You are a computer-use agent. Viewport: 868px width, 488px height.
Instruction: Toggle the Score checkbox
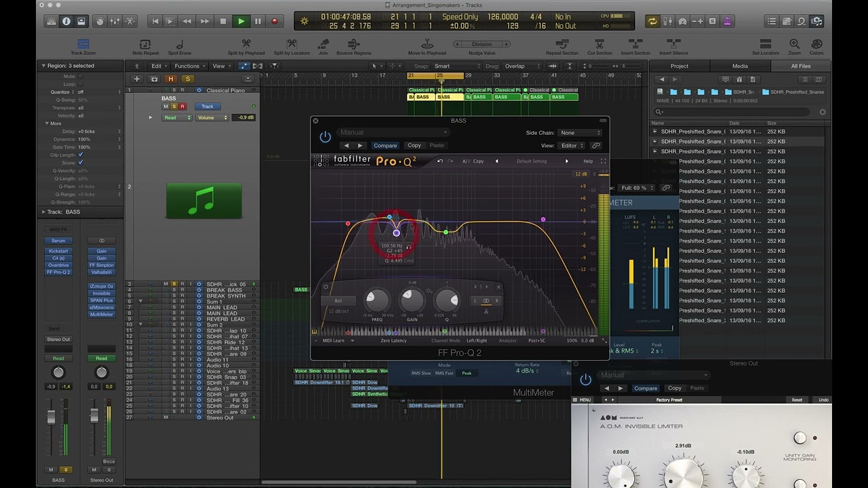click(81, 163)
